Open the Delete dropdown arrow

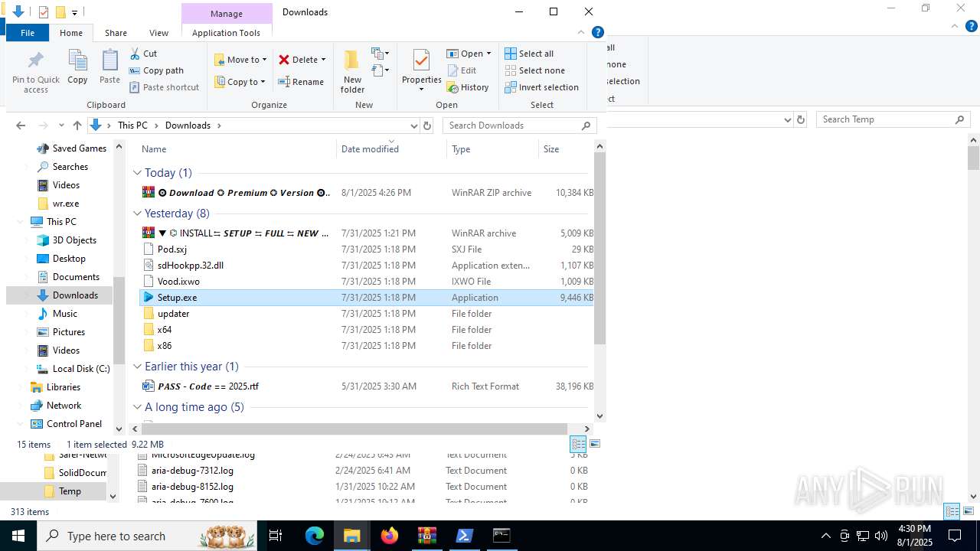[323, 60]
